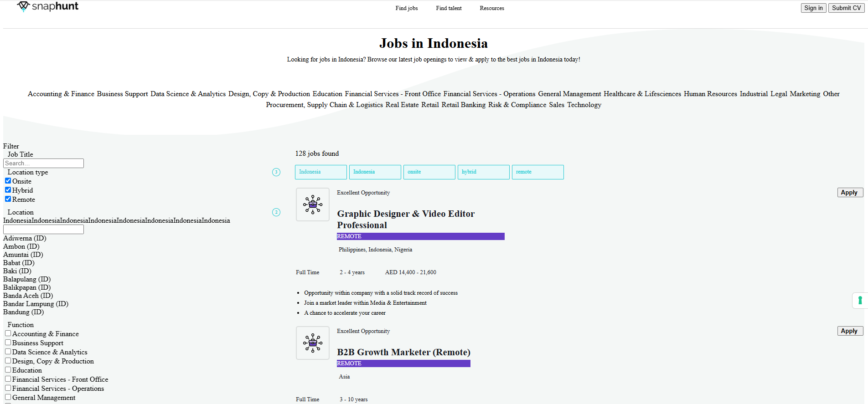Select Data Science & Analytics category link

(188, 94)
